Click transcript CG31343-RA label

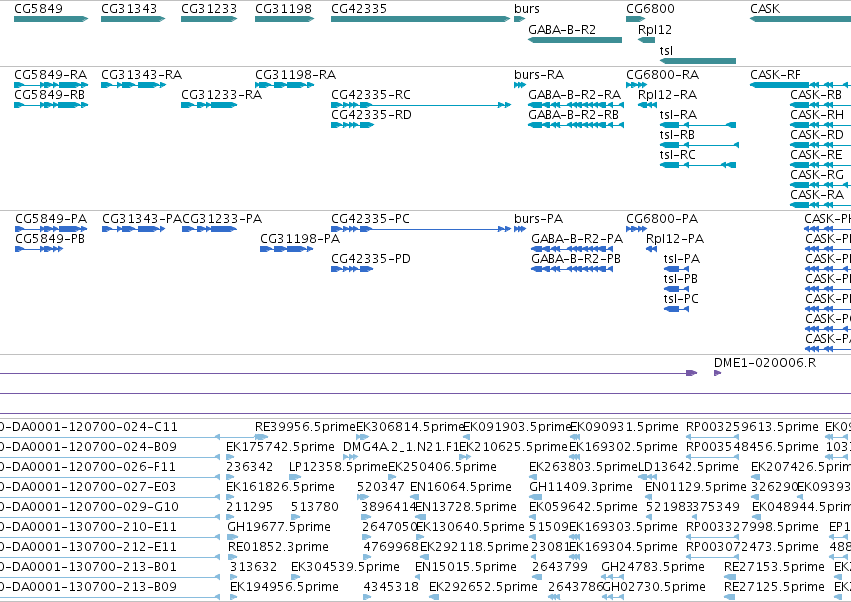click(x=141, y=74)
